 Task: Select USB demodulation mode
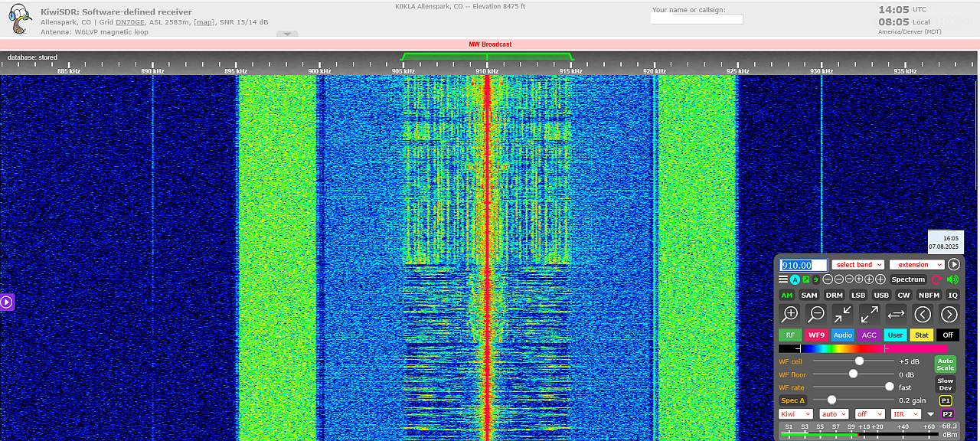(x=881, y=295)
